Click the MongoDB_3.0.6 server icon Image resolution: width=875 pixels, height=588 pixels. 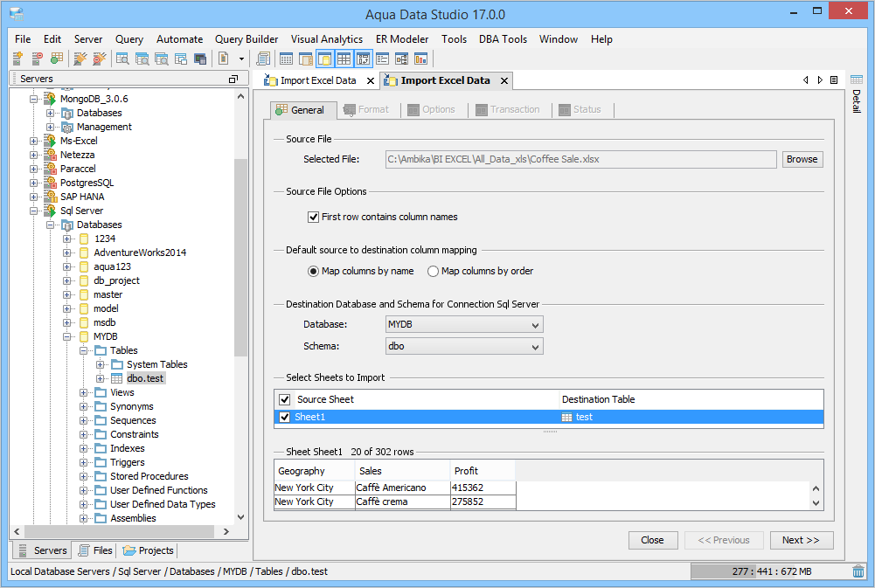point(50,99)
